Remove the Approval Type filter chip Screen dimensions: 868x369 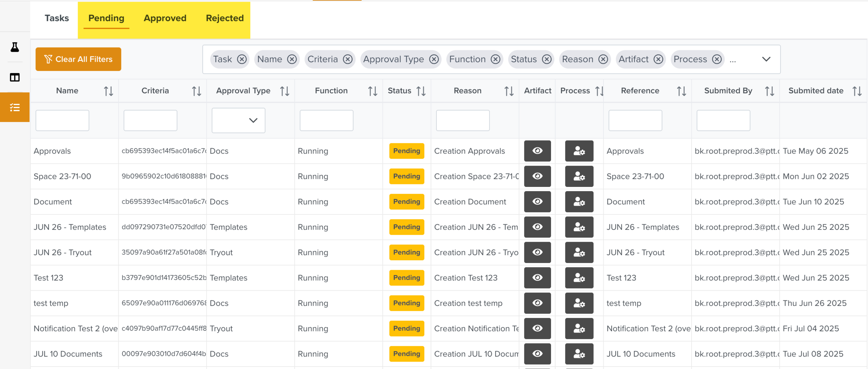click(x=434, y=59)
